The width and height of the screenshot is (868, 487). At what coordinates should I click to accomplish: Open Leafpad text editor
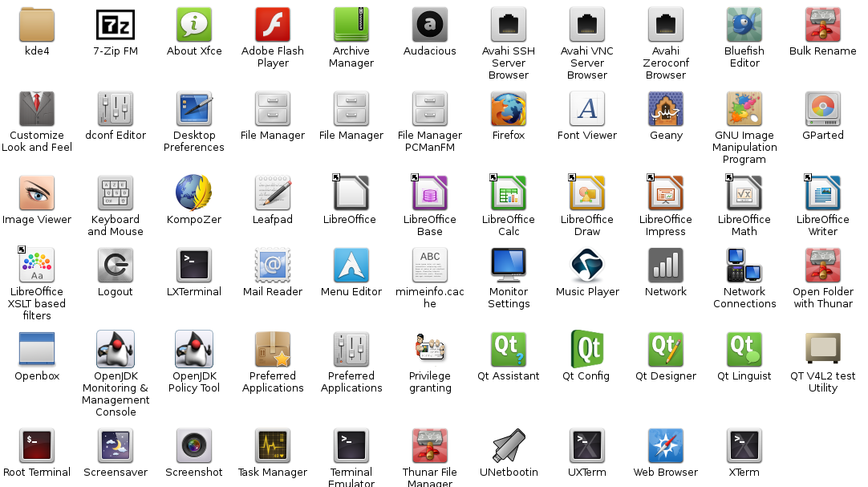pyautogui.click(x=273, y=193)
